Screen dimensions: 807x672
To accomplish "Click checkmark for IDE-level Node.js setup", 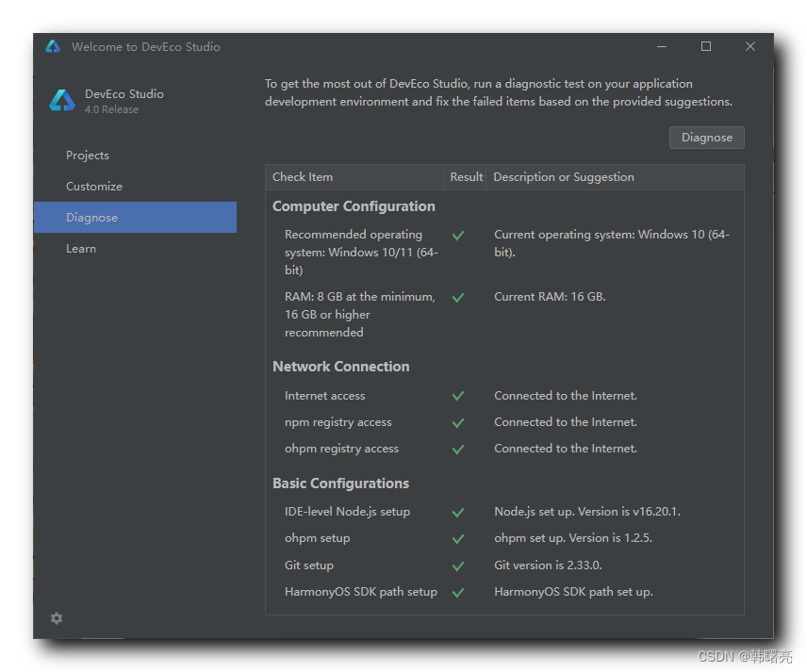I will pyautogui.click(x=458, y=513).
